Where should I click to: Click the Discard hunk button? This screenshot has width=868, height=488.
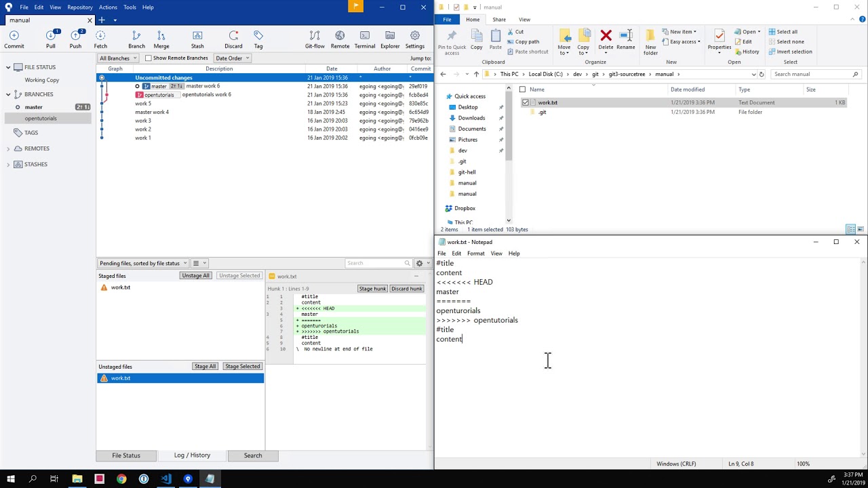[407, 289]
